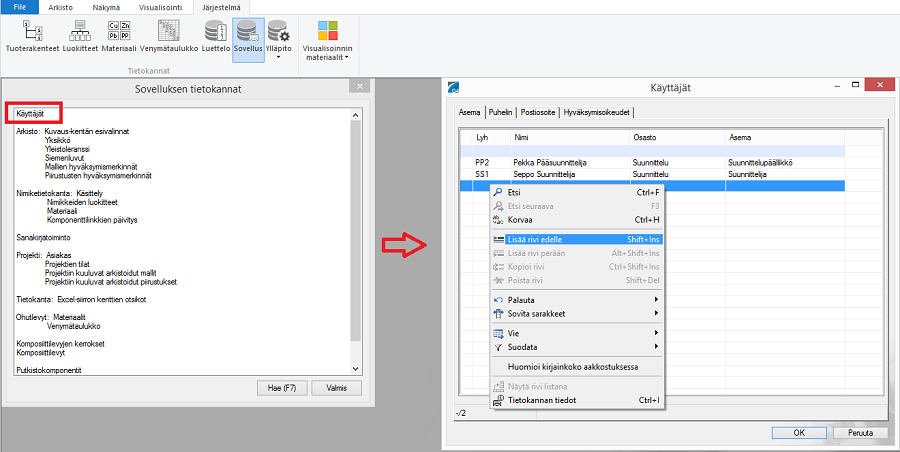Select the Venymätaulukko ribbon icon
The height and width of the screenshot is (452, 900).
click(x=169, y=37)
